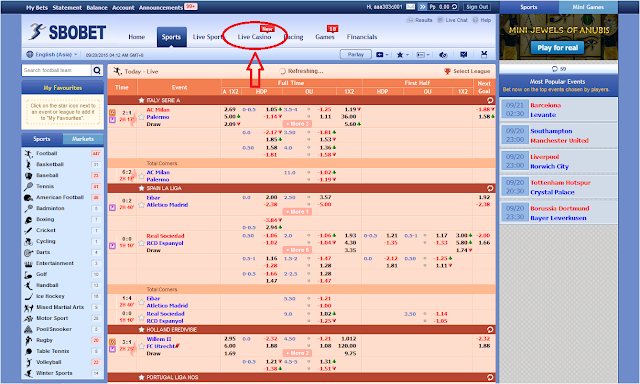
Task: Expand More 5 for Real Sociedad match
Action: 298,250
